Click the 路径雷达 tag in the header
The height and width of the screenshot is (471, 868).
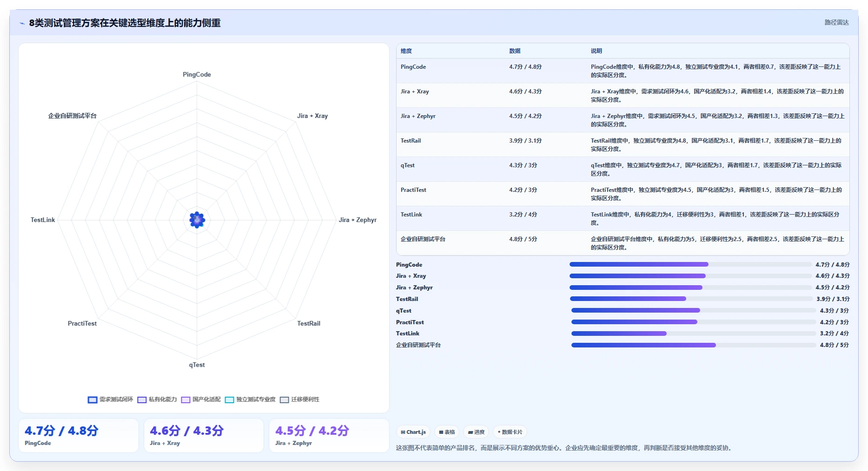click(x=836, y=22)
